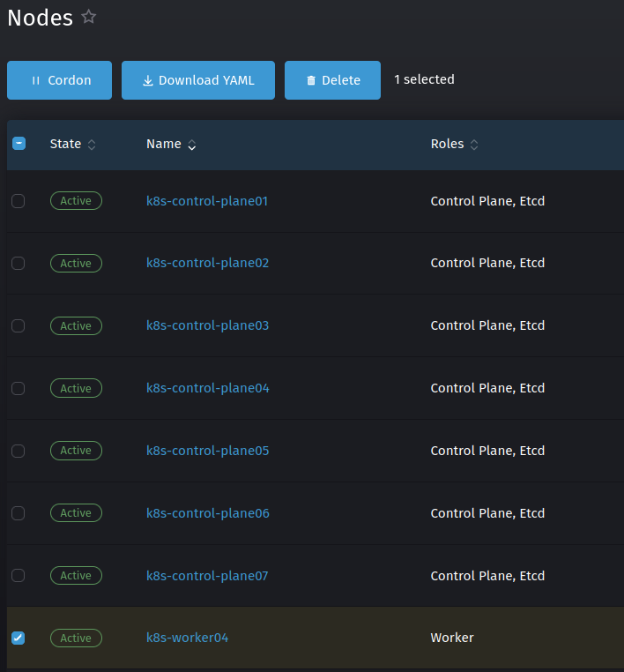Open the k8s-control-plane05 node link
The height and width of the screenshot is (672, 624).
pos(208,451)
